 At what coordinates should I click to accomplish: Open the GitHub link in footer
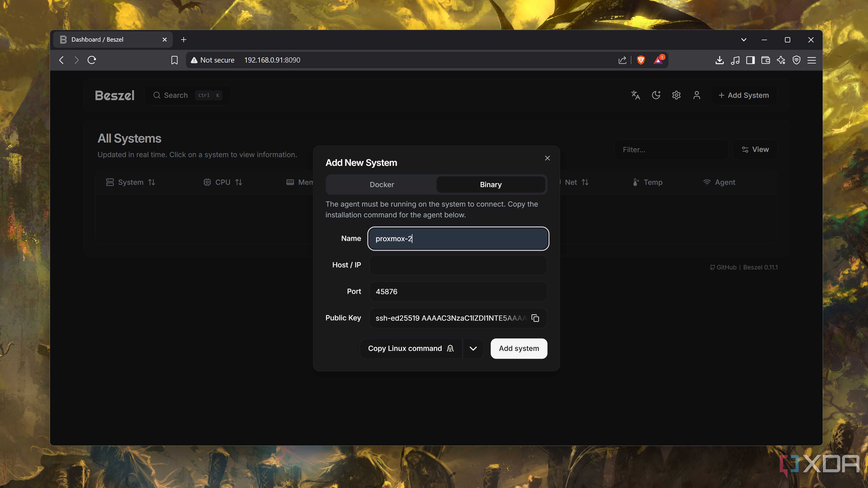(723, 267)
